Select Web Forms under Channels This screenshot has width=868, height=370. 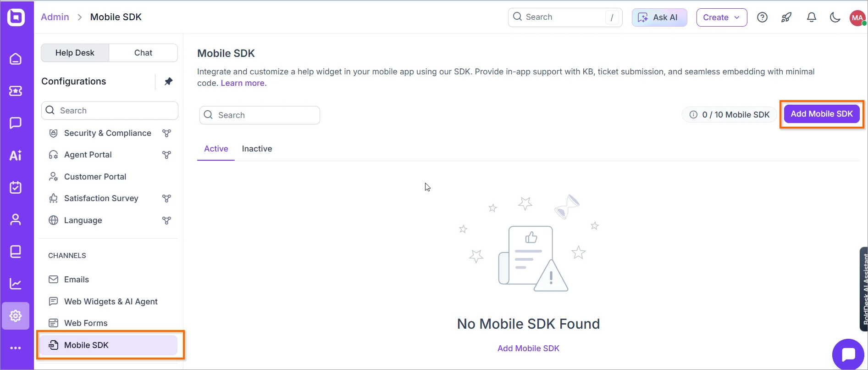[x=85, y=323]
